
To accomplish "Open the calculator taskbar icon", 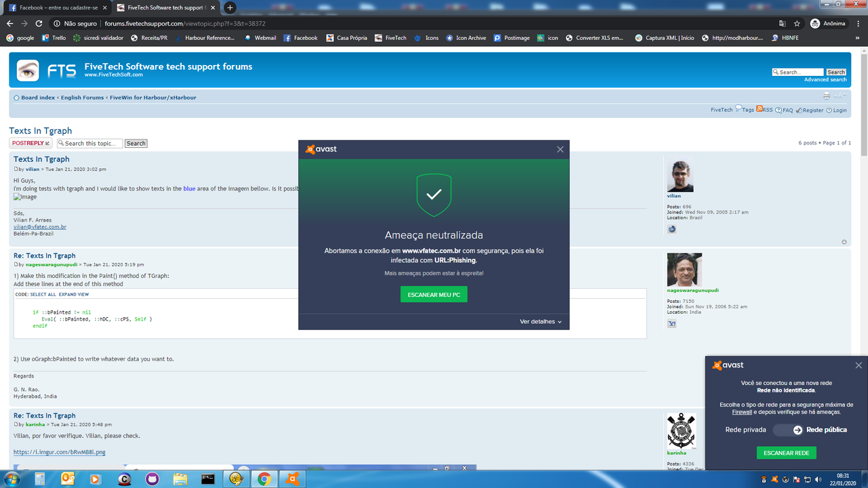I will point(39,479).
